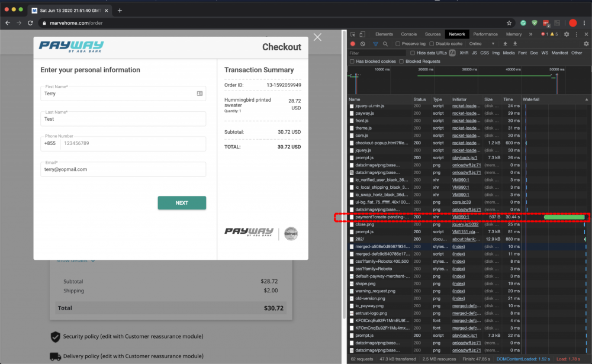This screenshot has width=592, height=364.
Task: Enable the Disable cache checkbox
Action: tap(432, 44)
